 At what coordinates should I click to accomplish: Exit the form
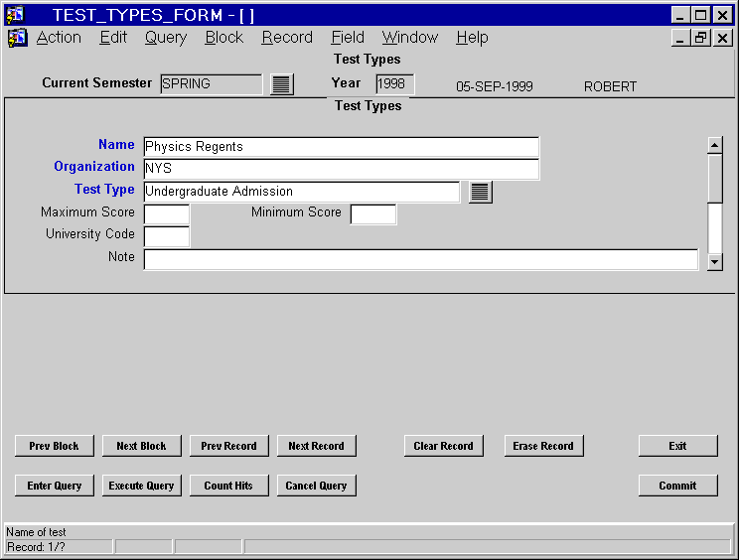pos(677,446)
